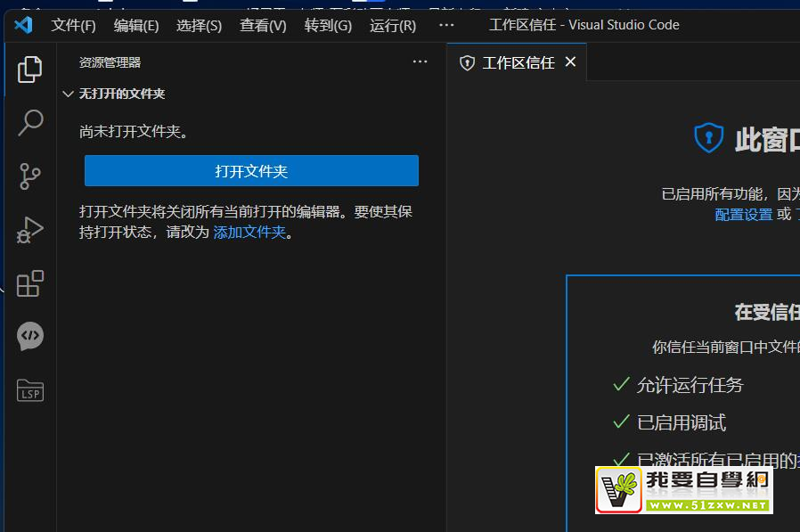The width and height of the screenshot is (800, 532).
Task: Open the chat code assistant icon
Action: [x=30, y=336]
